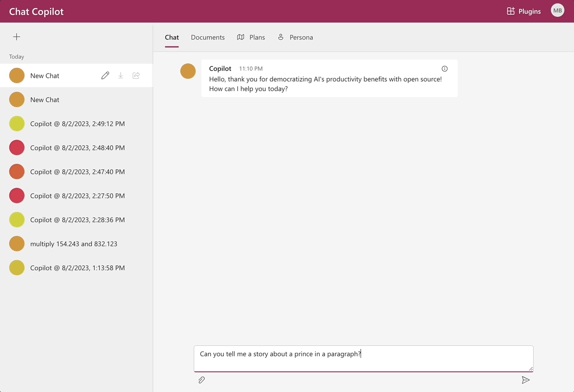This screenshot has width=574, height=392.
Task: Open the multiply 154.243 and 832.123 chat
Action: [x=74, y=244]
